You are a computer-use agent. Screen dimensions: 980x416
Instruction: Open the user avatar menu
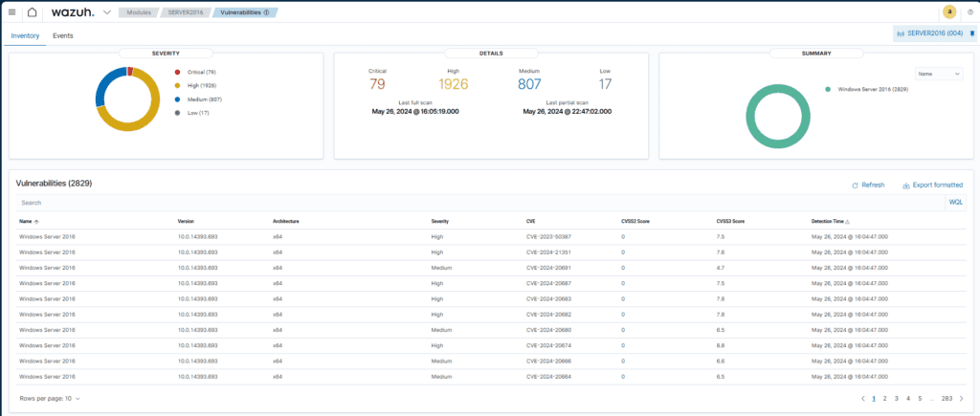(x=949, y=12)
